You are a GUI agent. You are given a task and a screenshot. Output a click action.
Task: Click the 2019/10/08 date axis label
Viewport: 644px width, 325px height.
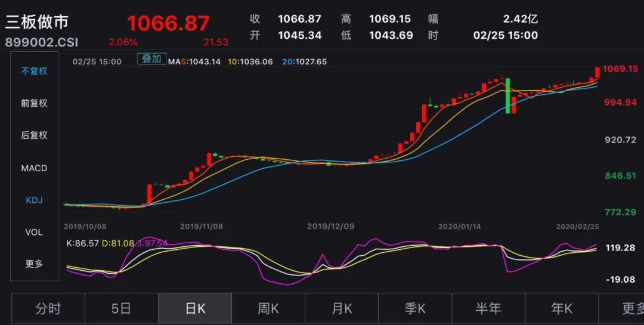(x=85, y=227)
